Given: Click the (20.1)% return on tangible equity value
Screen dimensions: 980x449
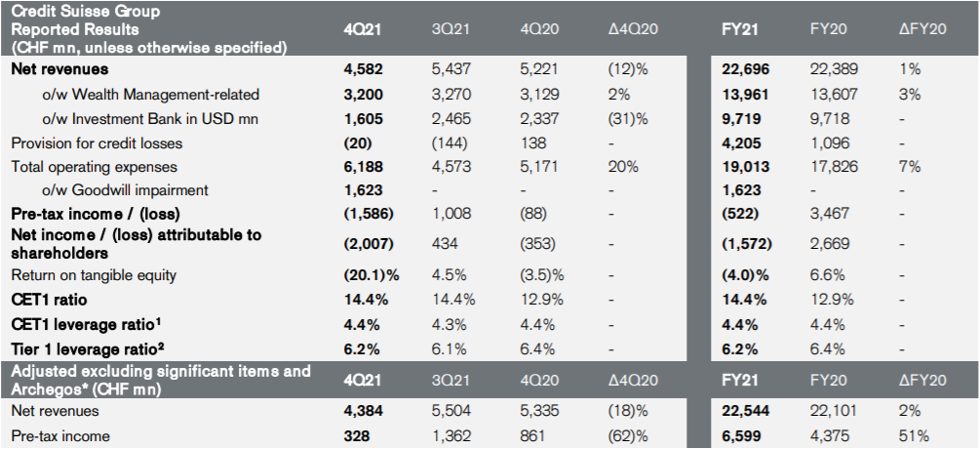Looking at the screenshot, I should pyautogui.click(x=369, y=275).
